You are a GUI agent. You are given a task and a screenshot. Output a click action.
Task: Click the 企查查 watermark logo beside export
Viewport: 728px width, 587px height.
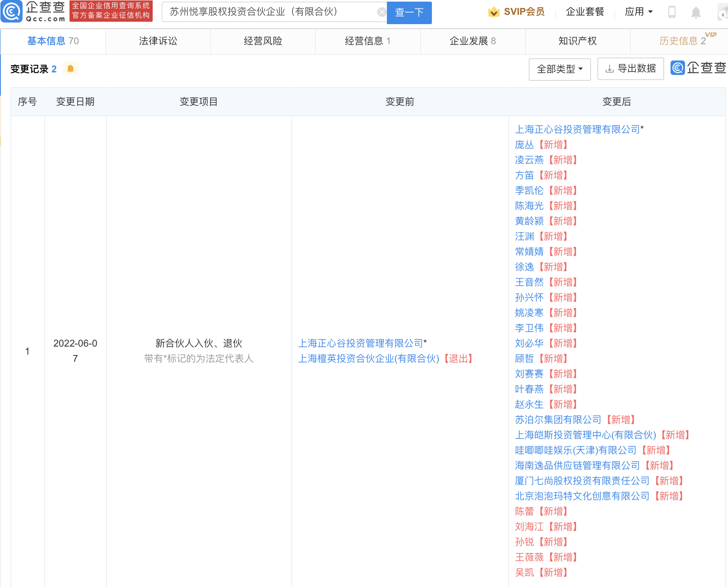pos(698,68)
